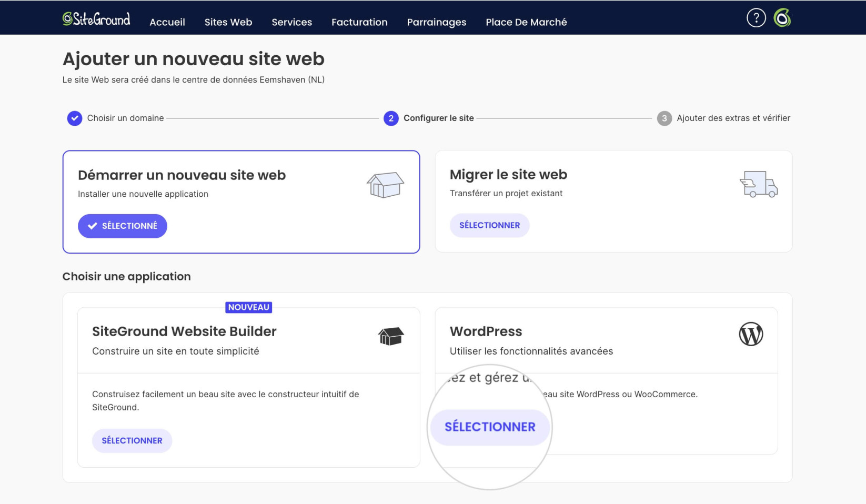Open the Facturation menu
This screenshot has height=504, width=866.
coord(359,22)
